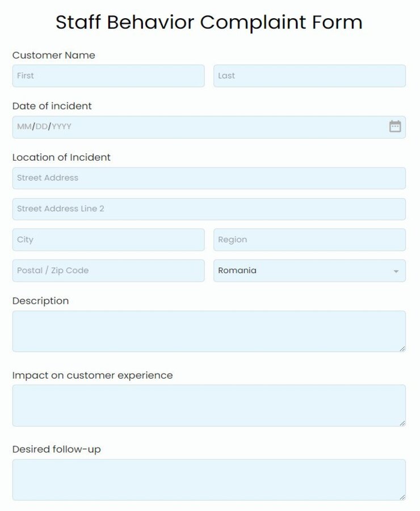Click the resize grip on Description textarea

[403, 349]
